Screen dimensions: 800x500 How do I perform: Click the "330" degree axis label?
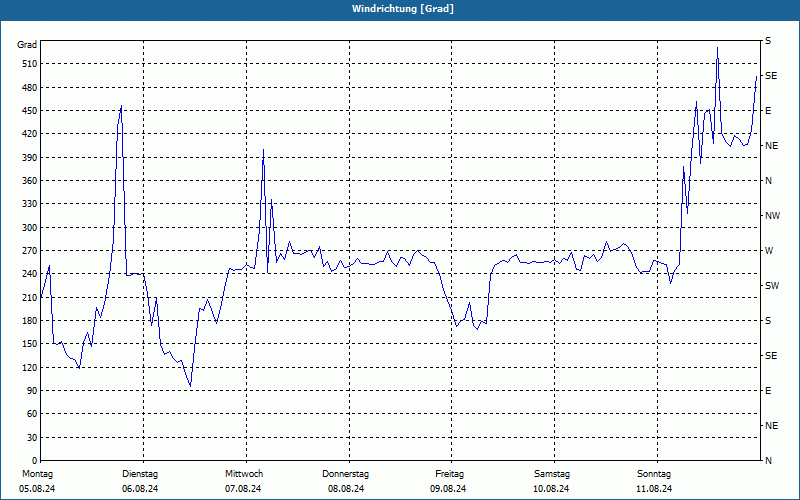[x=29, y=204]
